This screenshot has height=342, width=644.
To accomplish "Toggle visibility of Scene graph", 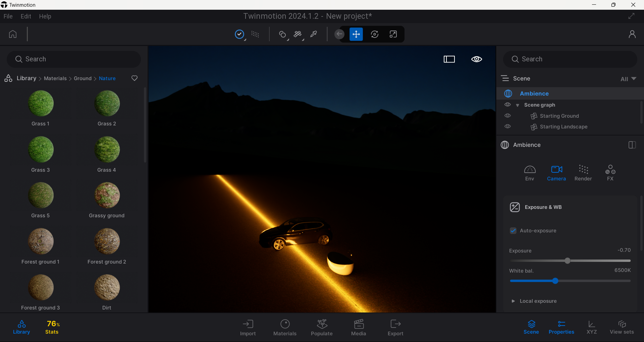I will pyautogui.click(x=508, y=105).
